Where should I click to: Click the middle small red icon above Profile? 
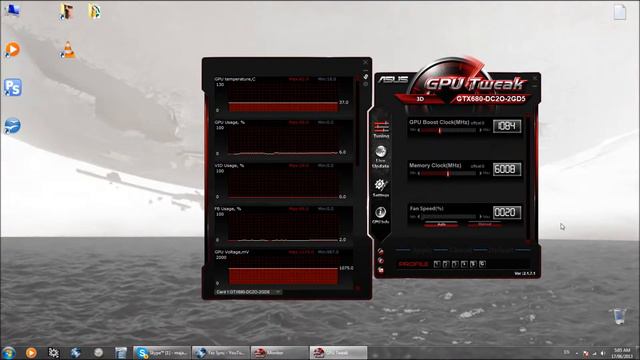tap(380, 260)
